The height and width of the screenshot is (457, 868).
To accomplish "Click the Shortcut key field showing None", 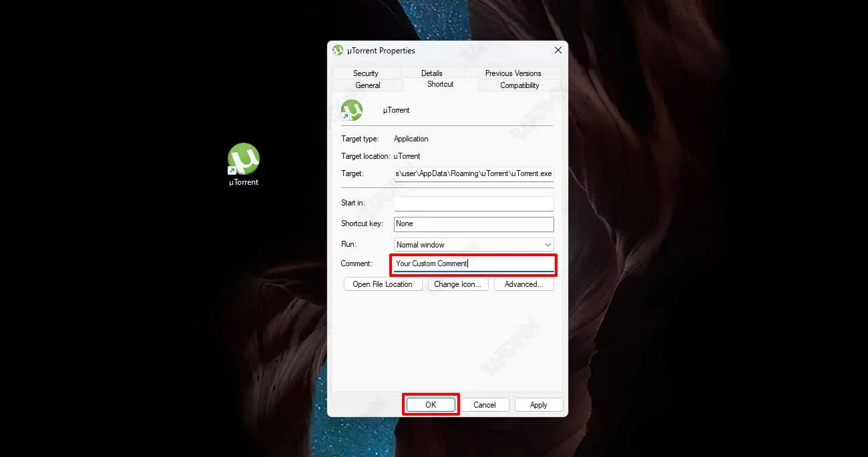I will (473, 224).
